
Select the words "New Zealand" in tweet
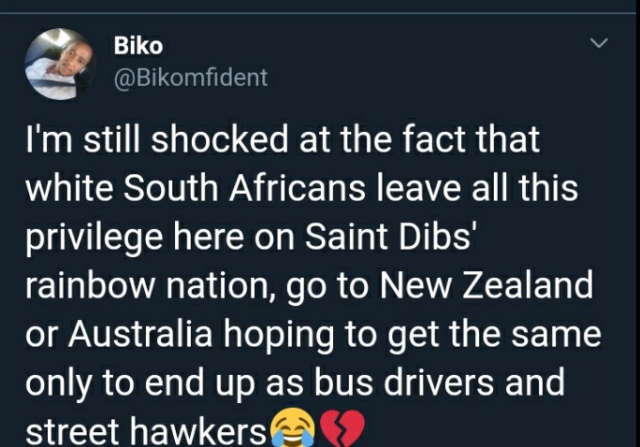point(486,285)
